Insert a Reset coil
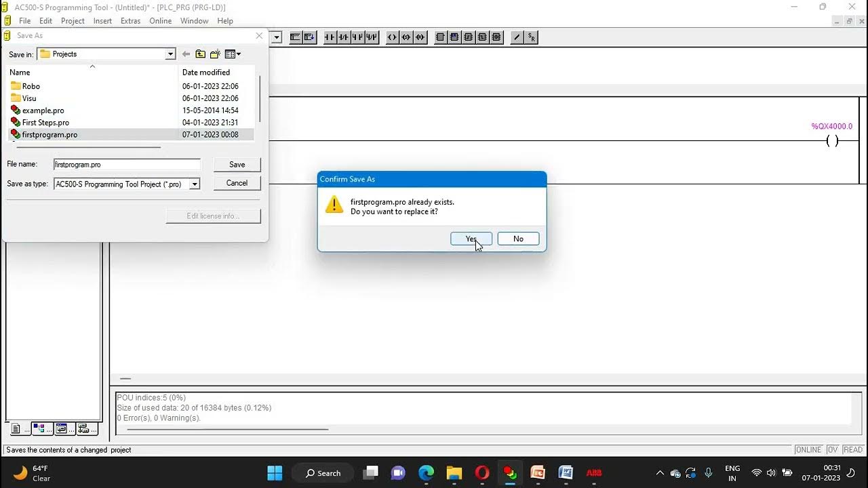 (x=420, y=37)
